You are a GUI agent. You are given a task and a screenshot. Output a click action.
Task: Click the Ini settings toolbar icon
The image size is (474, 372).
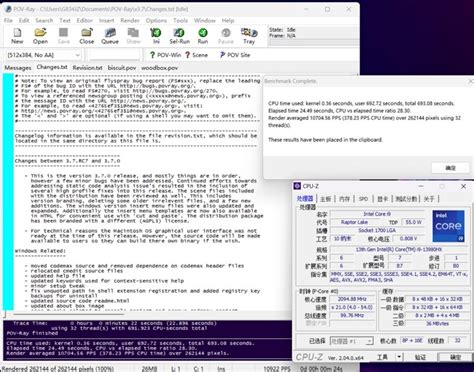point(156,36)
